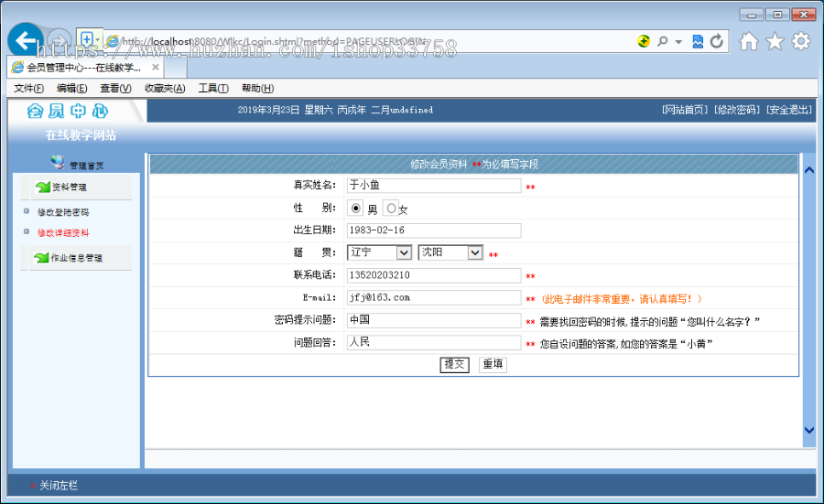Click the green plus add-on icon
824x504 pixels.
644,41
